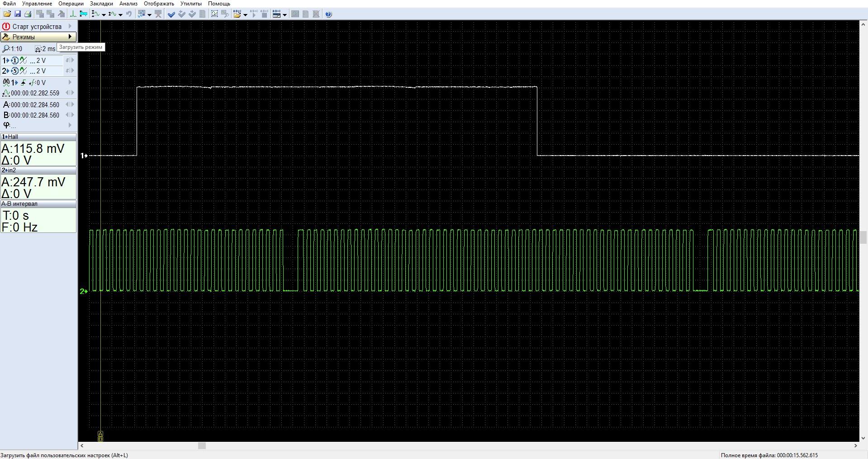The image size is (868, 459).
Task: Open dropdown next to horizontal scale waveform icon
Action: pos(120,15)
